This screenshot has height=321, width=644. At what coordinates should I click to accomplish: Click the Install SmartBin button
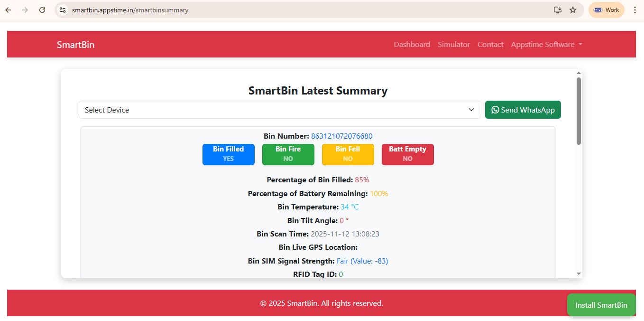tap(601, 305)
